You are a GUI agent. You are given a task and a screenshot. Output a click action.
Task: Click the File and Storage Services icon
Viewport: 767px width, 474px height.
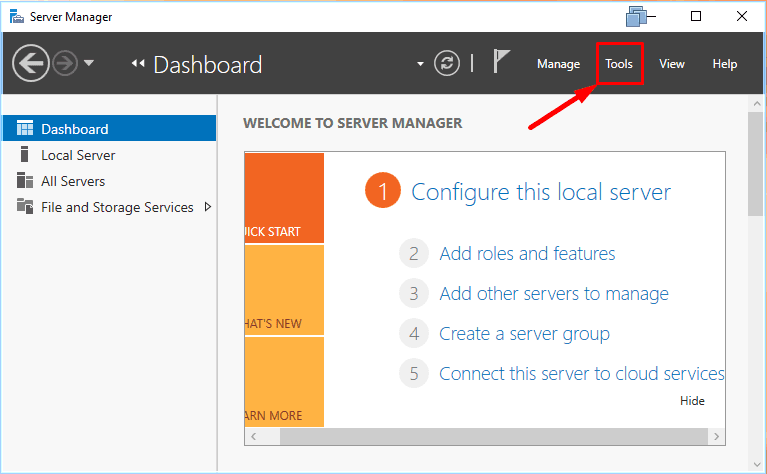(x=25, y=206)
